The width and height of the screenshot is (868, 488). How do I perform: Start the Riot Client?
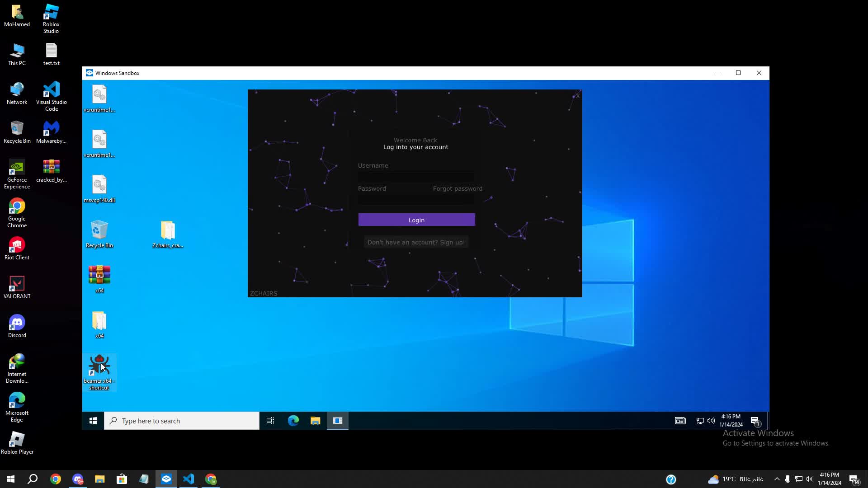16,246
